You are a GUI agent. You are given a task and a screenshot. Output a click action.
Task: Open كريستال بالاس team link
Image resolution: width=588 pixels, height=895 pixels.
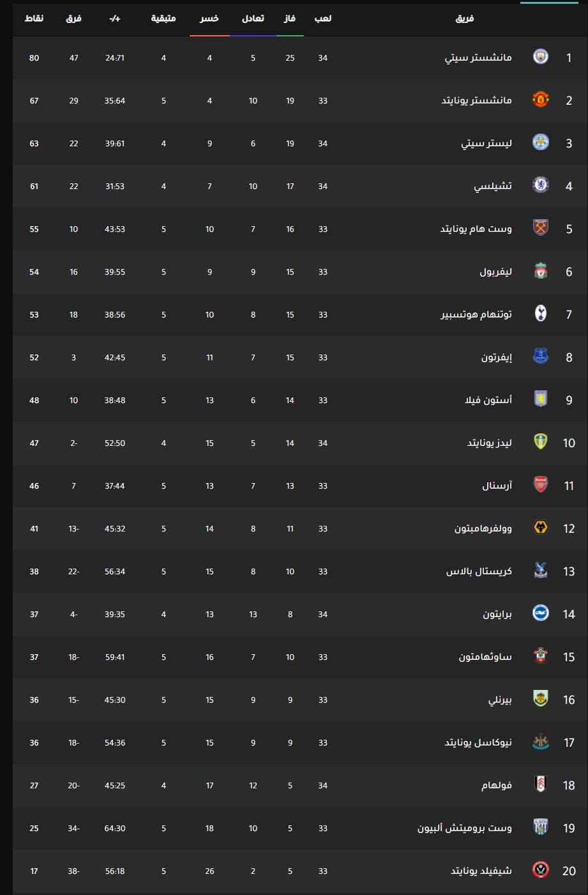[x=479, y=571]
